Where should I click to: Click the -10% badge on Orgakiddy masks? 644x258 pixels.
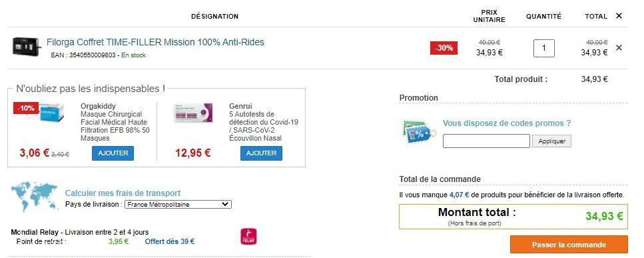click(x=26, y=109)
